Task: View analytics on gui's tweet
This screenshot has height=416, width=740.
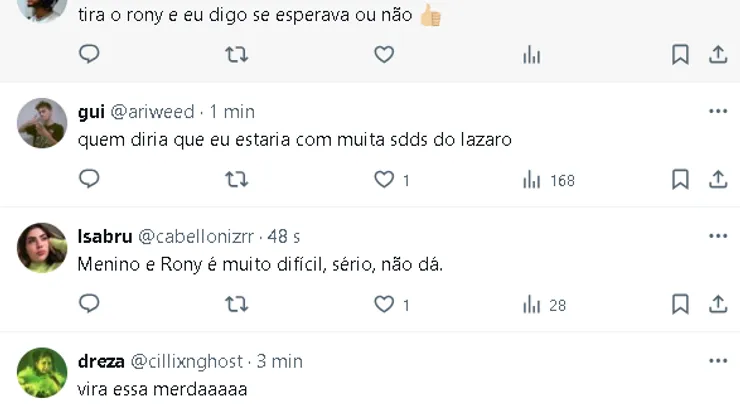Action: (531, 180)
